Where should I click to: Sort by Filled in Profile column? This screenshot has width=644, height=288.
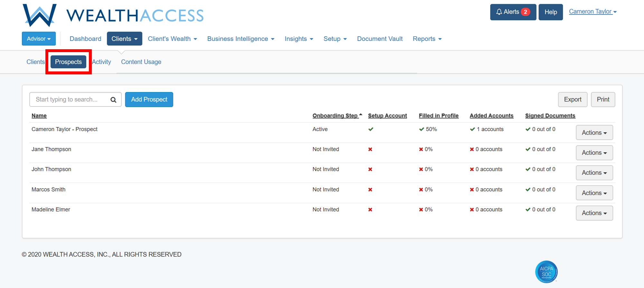click(439, 116)
